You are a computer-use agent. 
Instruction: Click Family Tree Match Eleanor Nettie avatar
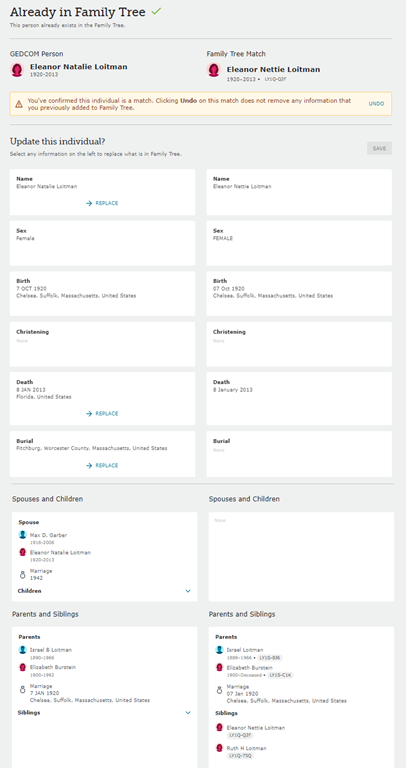point(214,70)
